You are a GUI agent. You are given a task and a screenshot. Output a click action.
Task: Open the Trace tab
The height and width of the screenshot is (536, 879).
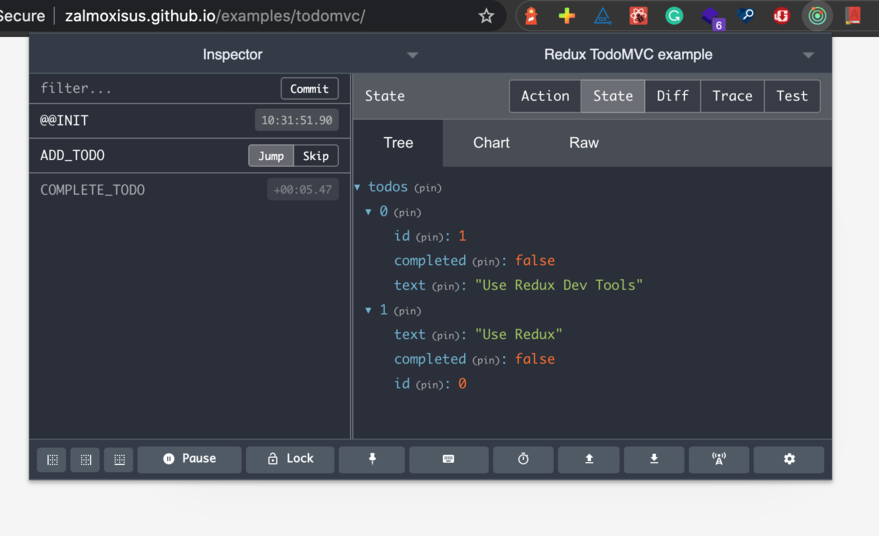pyautogui.click(x=732, y=96)
